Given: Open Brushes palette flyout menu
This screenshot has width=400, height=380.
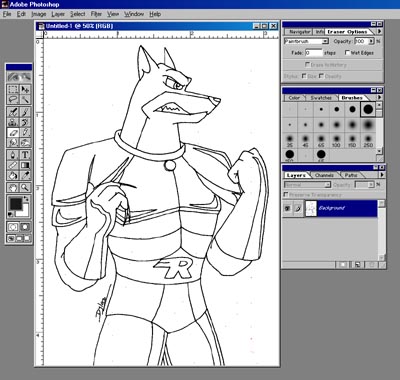Looking at the screenshot, I should 379,97.
